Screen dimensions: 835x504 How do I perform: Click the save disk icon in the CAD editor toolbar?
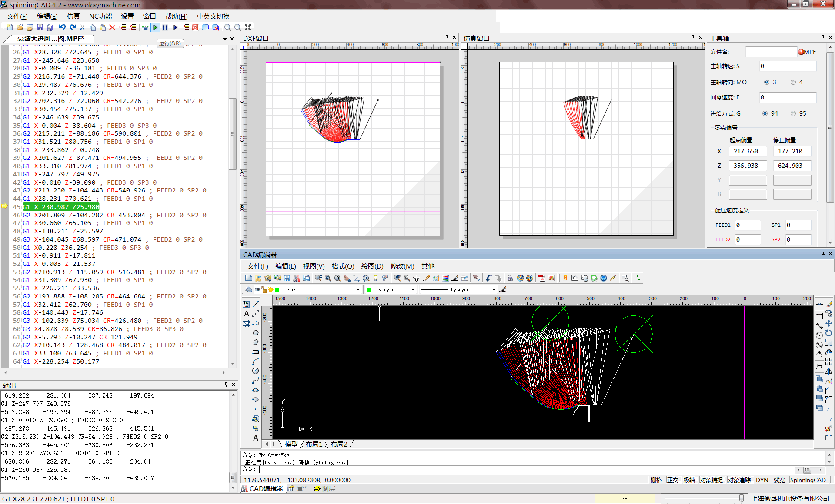[287, 278]
